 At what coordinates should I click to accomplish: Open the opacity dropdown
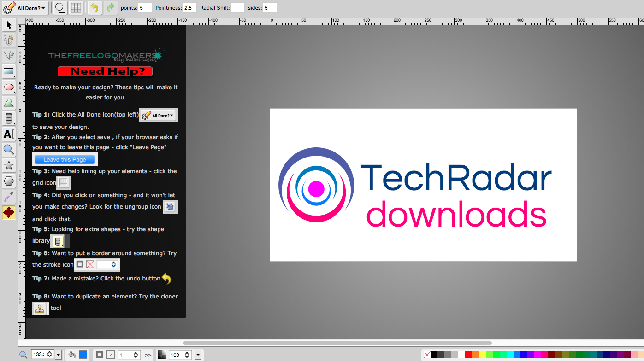(198, 355)
